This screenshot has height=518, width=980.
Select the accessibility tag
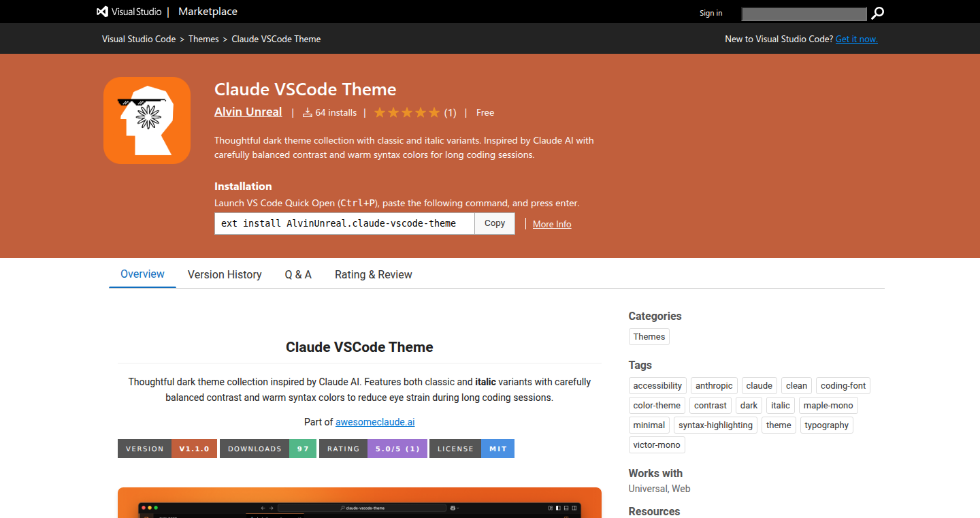657,385
